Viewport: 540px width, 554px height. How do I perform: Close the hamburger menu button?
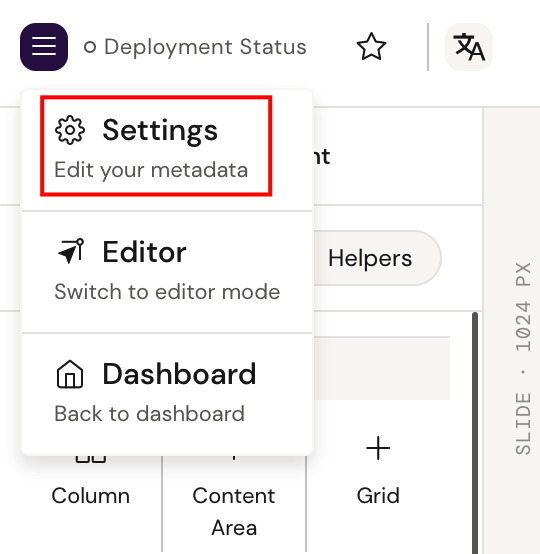(44, 47)
